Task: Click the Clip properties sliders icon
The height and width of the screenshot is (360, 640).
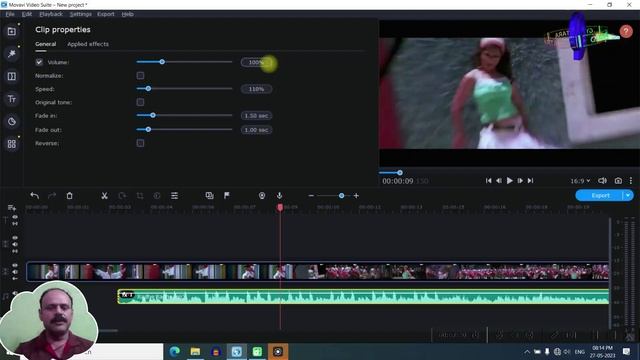Action: 174,196
